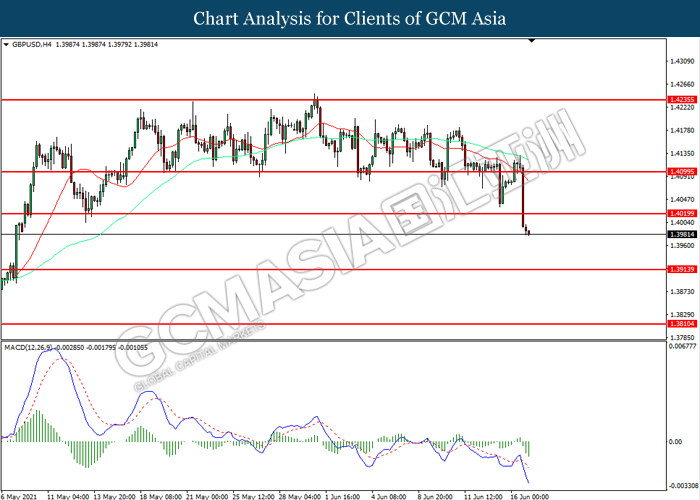Image resolution: width=700 pixels, height=500 pixels.
Task: Click the 1.41780 price scale value
Action: click(x=683, y=130)
